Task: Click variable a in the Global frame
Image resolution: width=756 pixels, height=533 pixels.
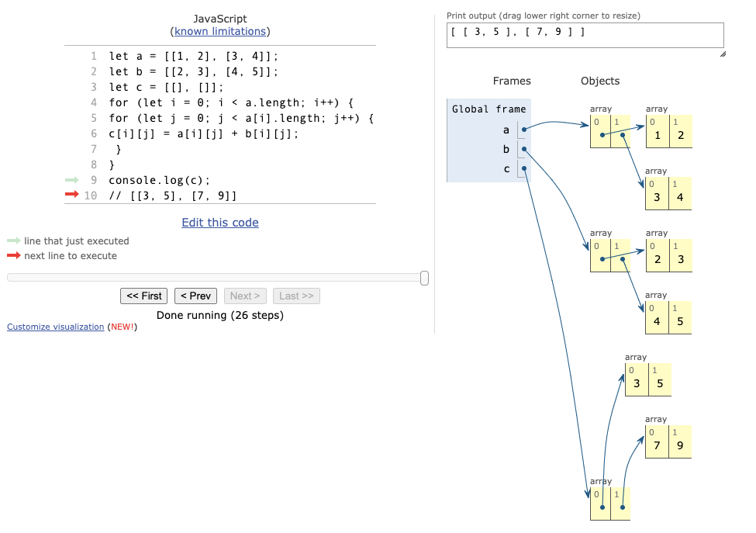Action: pyautogui.click(x=506, y=130)
